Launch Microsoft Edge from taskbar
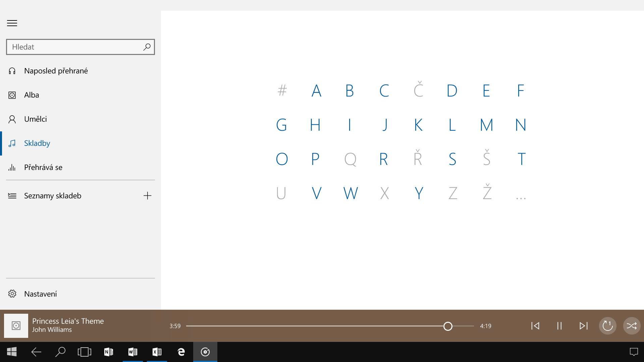 coord(181,352)
